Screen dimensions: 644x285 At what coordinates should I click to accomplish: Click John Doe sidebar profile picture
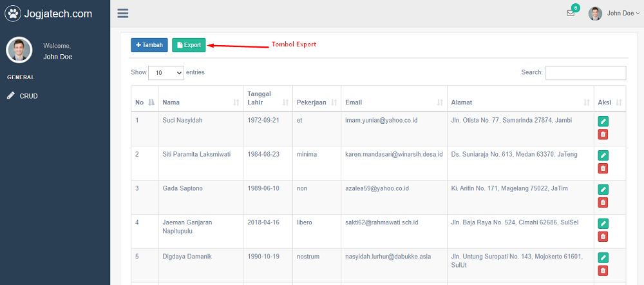pyautogui.click(x=19, y=50)
